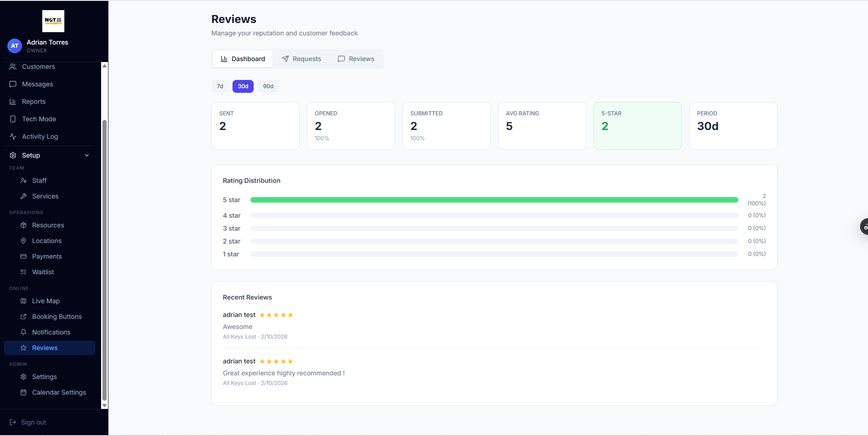
Task: Click the 5 star green distribution bar
Action: pos(494,200)
